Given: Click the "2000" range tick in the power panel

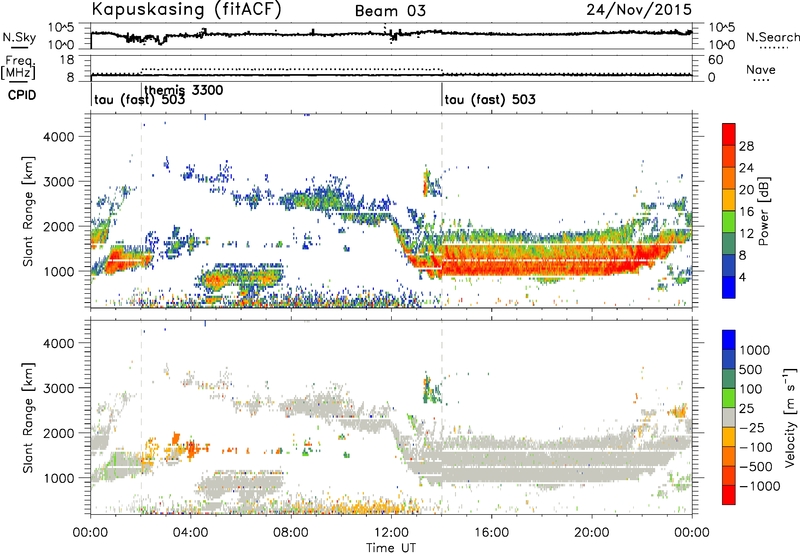Looking at the screenshot, I should (58, 226).
